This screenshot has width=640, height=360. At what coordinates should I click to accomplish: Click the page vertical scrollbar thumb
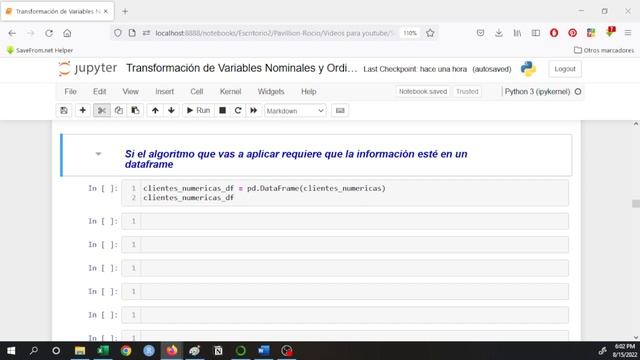tap(636, 204)
